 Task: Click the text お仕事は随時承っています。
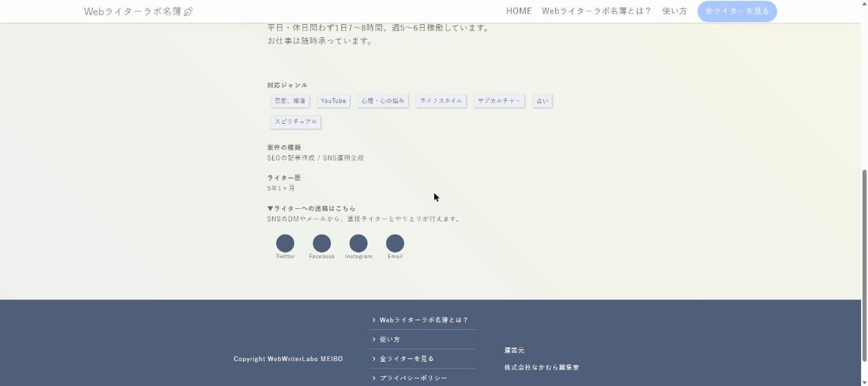click(320, 41)
